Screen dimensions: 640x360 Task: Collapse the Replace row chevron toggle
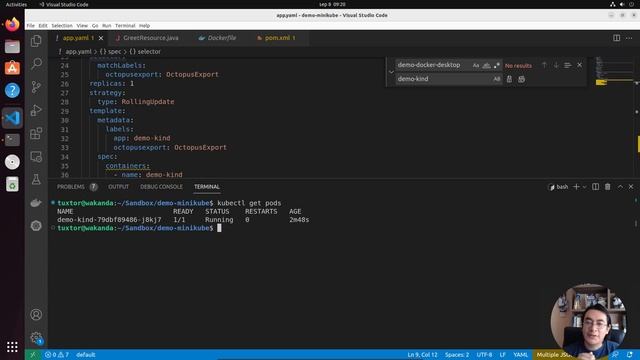391,72
